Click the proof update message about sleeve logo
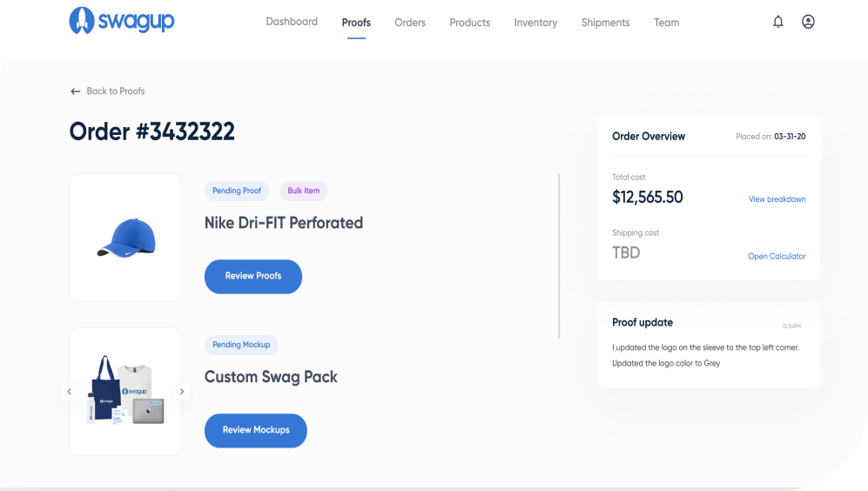The image size is (868, 491). point(705,355)
